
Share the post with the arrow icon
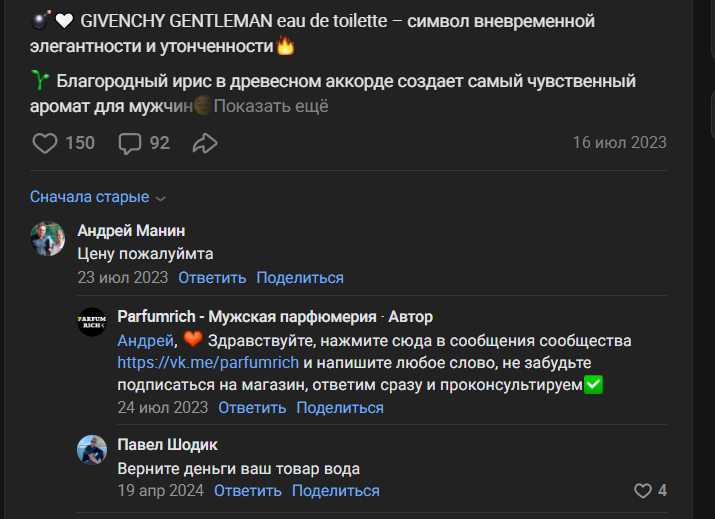tap(205, 143)
